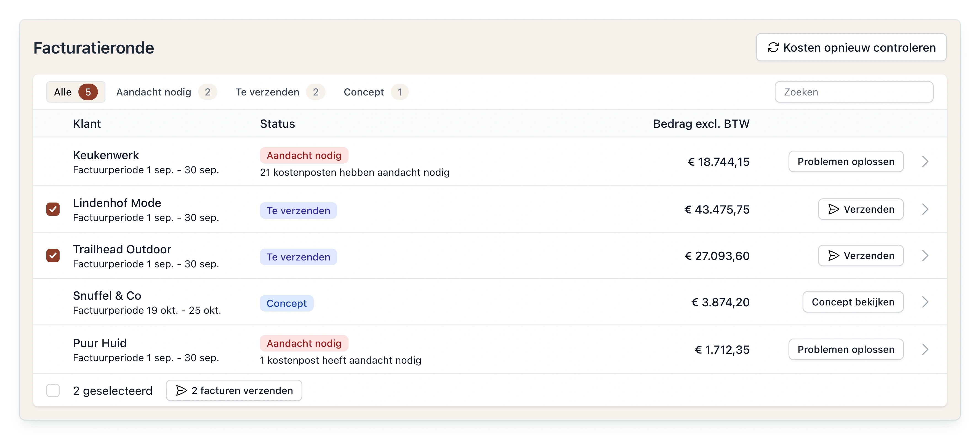
Task: Click the amount € 1.712,35
Action: point(722,350)
